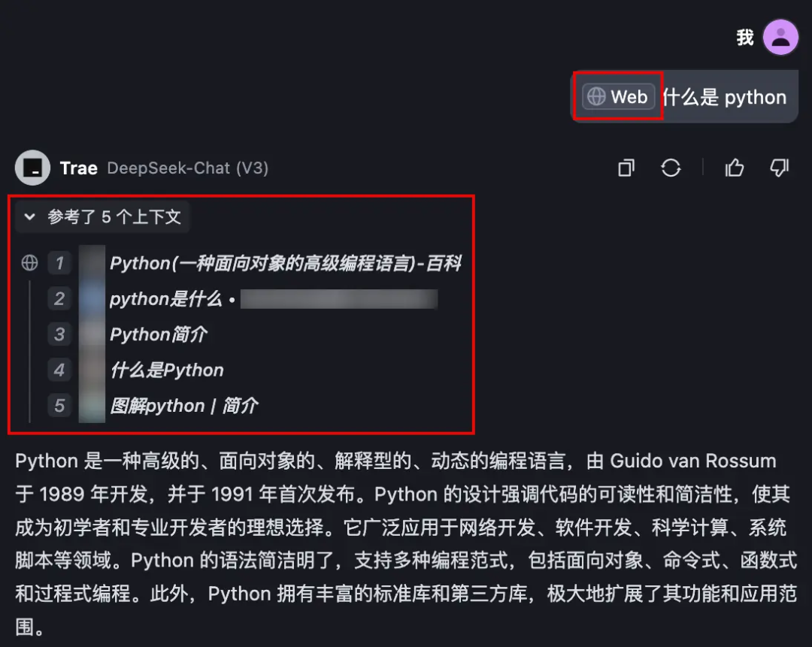Open reference 4 什么是Python
The image size is (812, 647).
click(x=167, y=370)
